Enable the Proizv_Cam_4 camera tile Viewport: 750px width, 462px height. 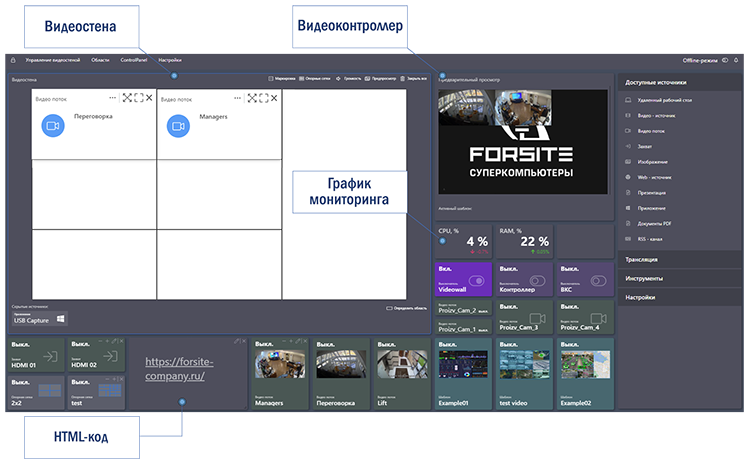tap(585, 318)
